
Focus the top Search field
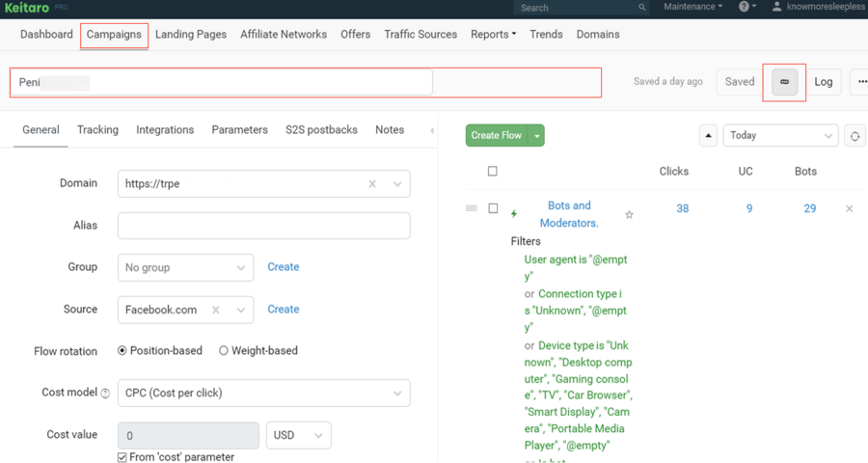pos(581,8)
